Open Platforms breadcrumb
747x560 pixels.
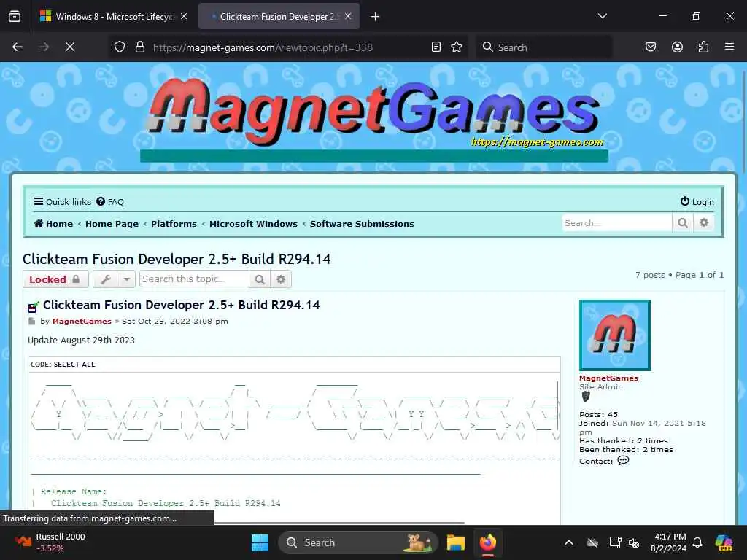[174, 224]
